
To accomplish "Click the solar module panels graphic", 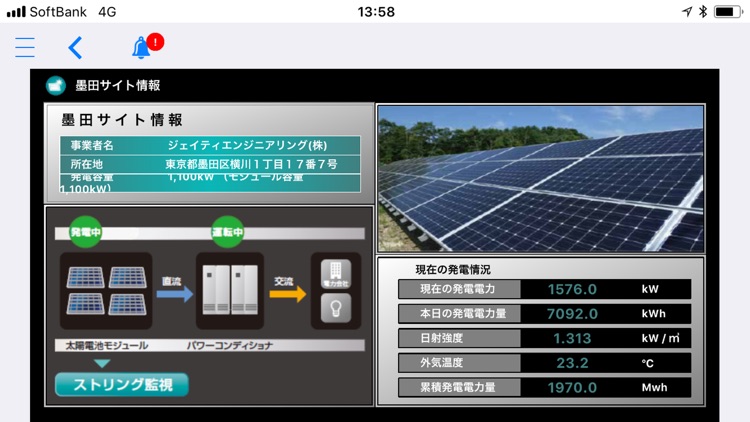I will pyautogui.click(x=106, y=291).
